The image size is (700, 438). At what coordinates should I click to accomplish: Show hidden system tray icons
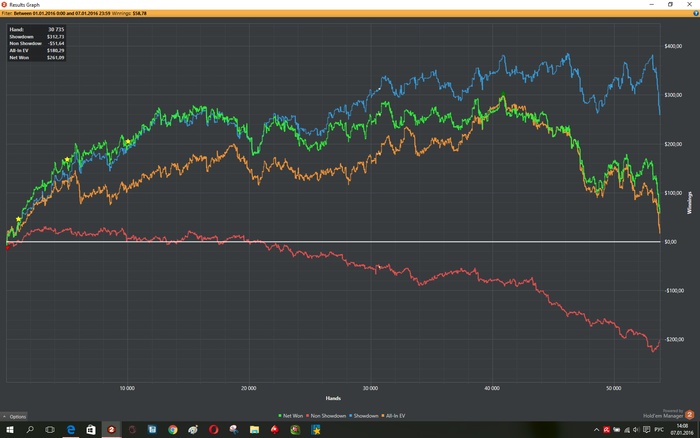pos(596,430)
